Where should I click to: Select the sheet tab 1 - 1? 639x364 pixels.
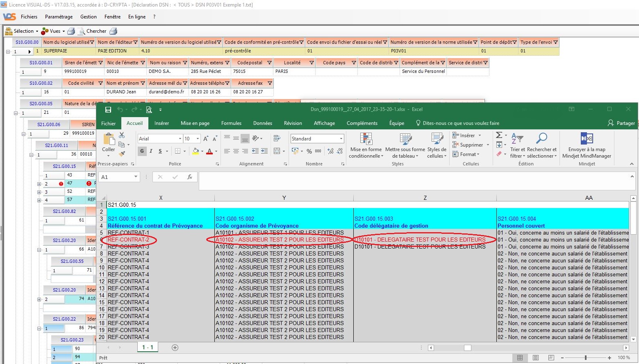[148, 347]
